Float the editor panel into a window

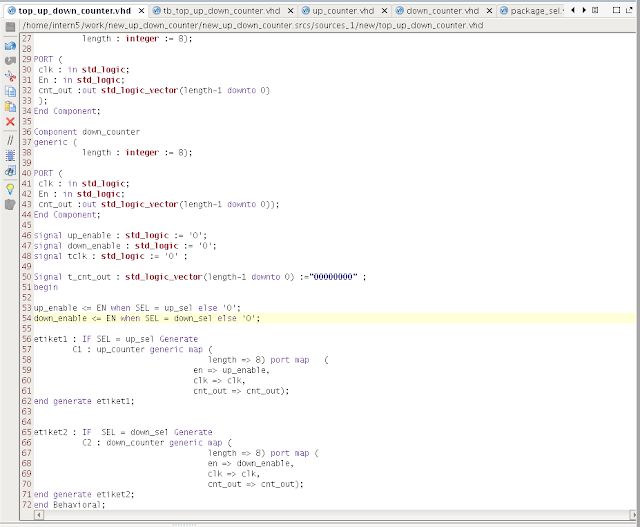coord(629,10)
